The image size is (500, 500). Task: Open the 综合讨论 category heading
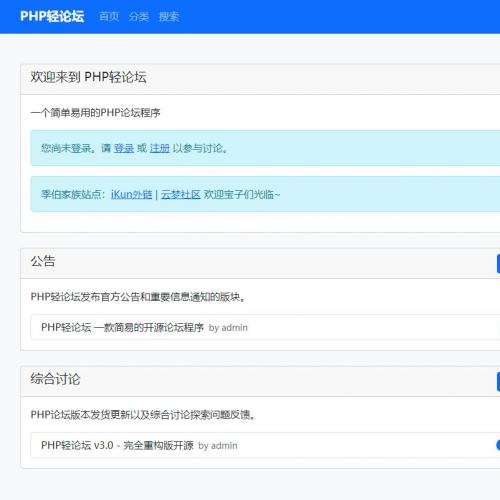point(55,379)
